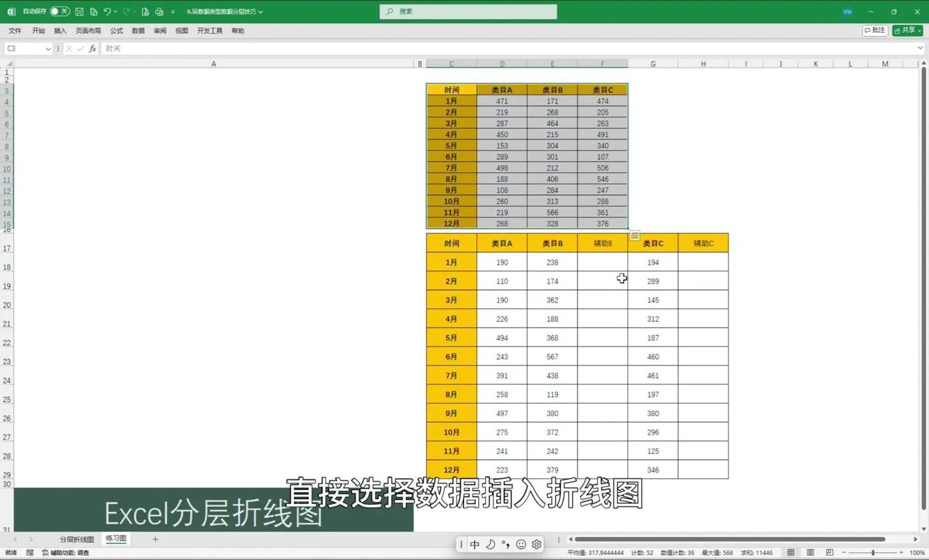
Task: Expand the formula bar chevron
Action: (x=920, y=48)
